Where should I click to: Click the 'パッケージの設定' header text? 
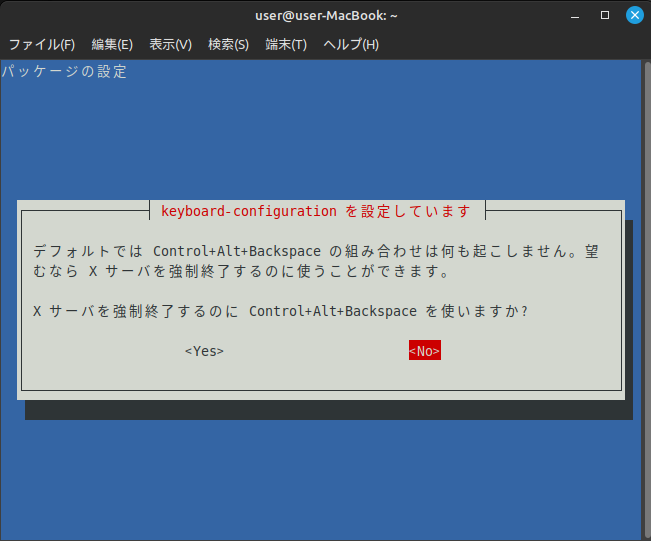[64, 71]
